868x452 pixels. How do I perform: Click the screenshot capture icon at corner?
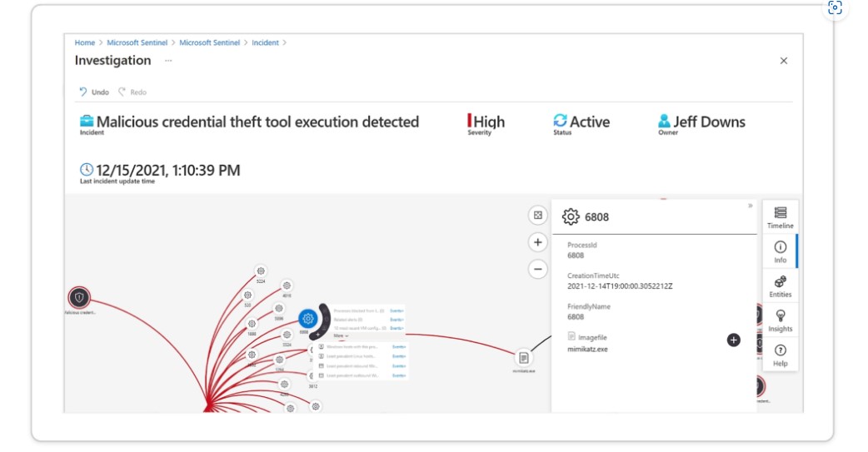(835, 7)
